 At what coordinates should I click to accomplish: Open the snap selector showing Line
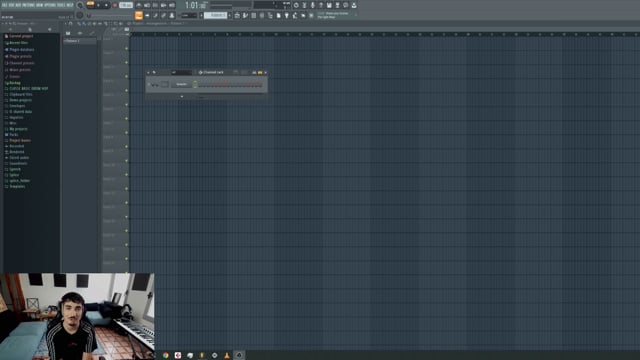coord(189,16)
